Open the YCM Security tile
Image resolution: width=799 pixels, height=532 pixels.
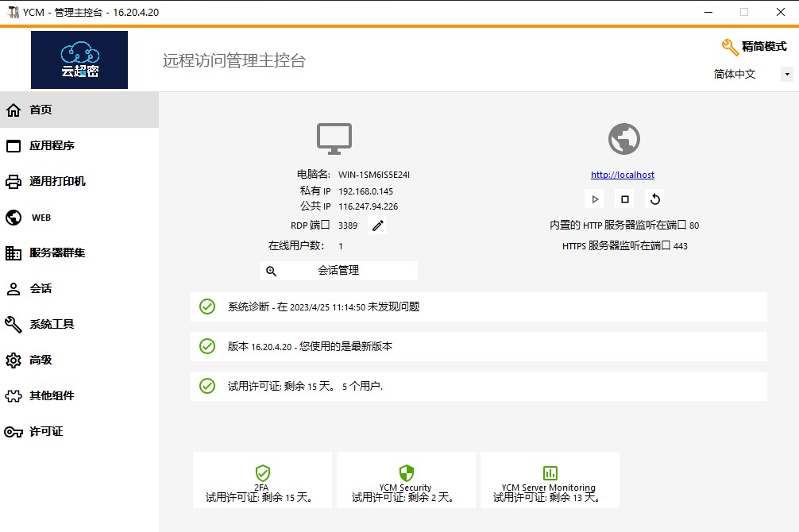(406, 480)
